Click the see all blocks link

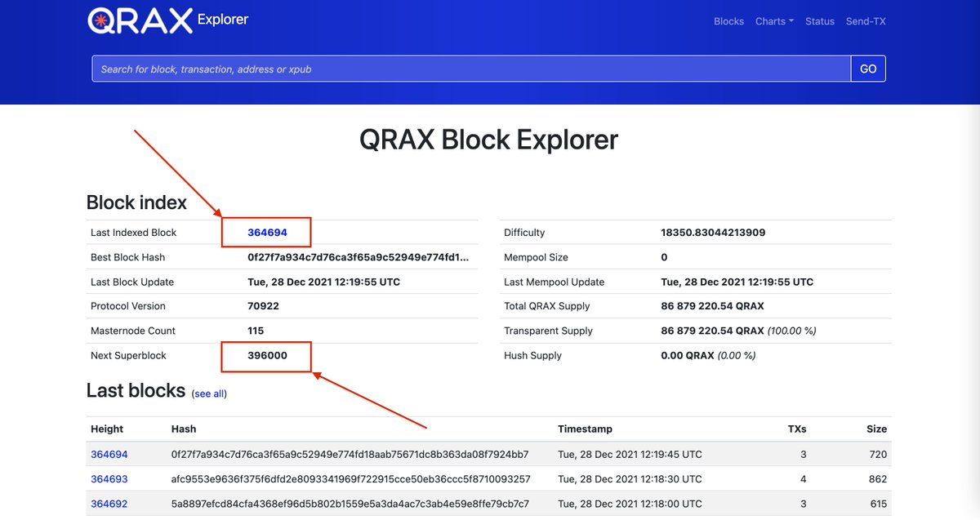click(209, 393)
